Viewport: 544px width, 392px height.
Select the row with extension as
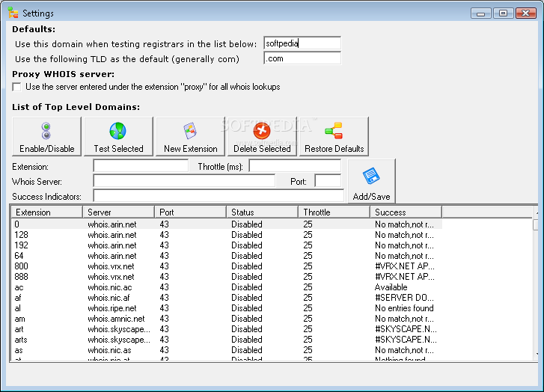click(x=227, y=350)
